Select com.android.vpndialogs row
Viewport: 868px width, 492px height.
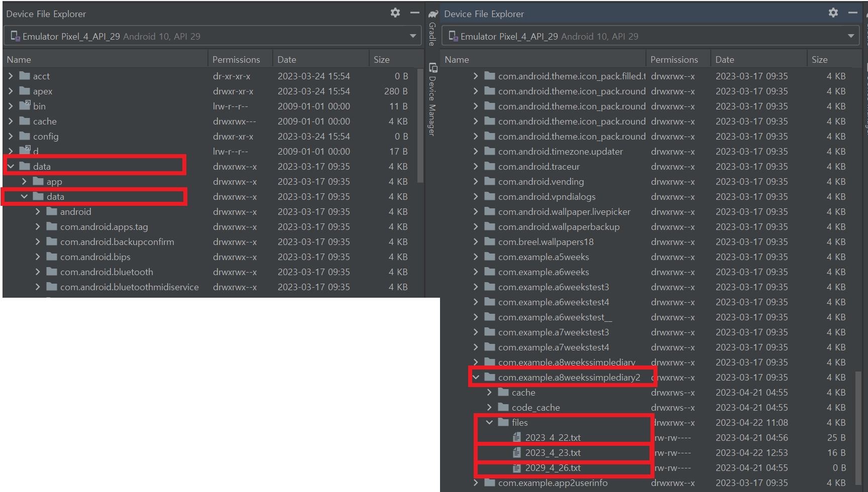coord(649,196)
